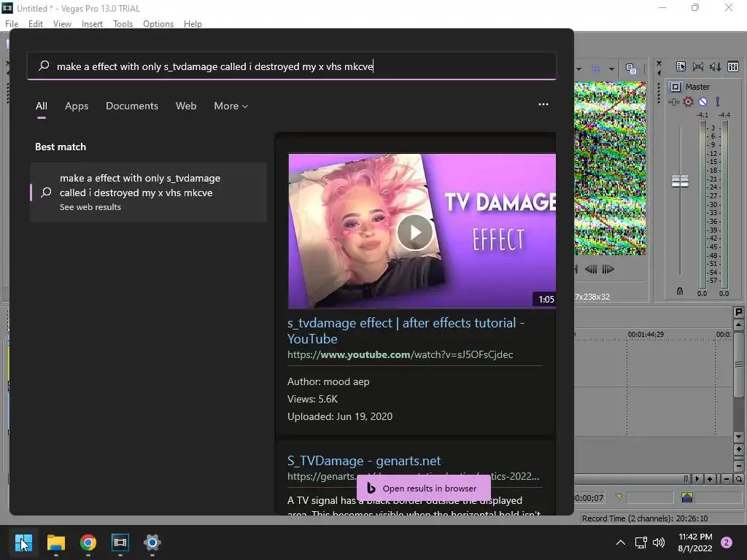Open Mixing Console icon in Vegas
Screen dimensions: 747x560
pos(733,66)
